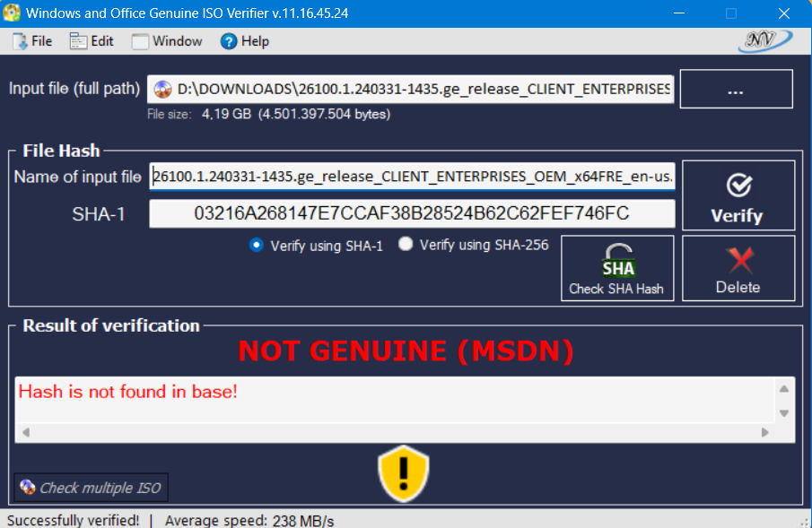The image size is (812, 528).
Task: Click the yellow warning shield icon
Action: pyautogui.click(x=404, y=473)
